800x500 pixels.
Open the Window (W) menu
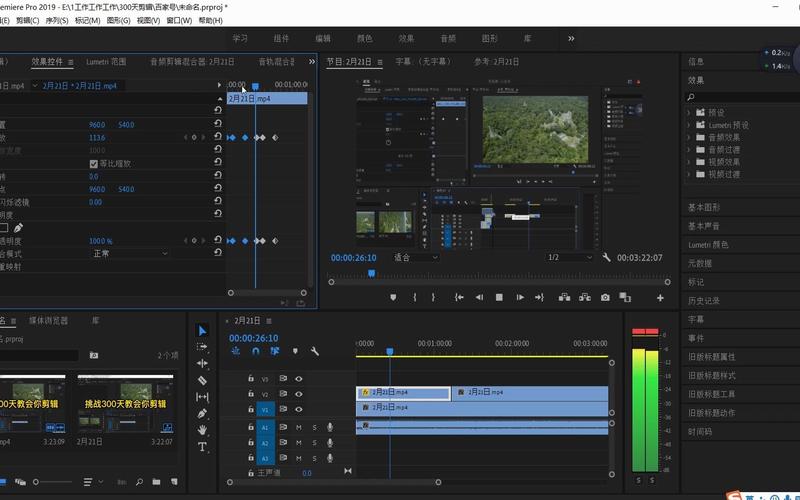pyautogui.click(x=179, y=20)
